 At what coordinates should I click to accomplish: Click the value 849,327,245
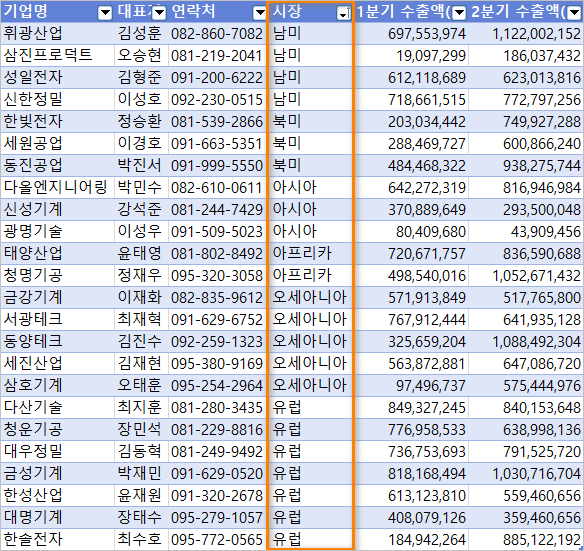(412, 407)
